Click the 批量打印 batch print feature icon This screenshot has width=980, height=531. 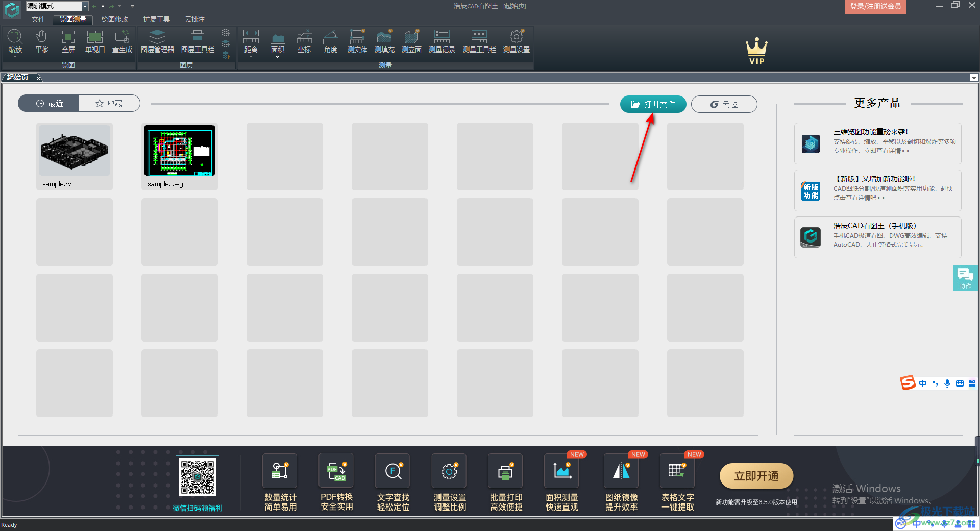click(x=505, y=471)
